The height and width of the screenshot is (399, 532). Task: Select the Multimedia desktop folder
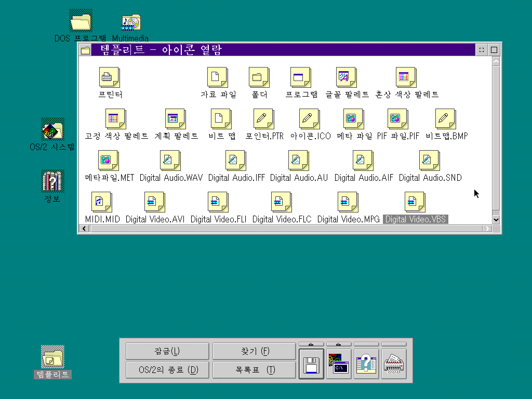(x=131, y=22)
